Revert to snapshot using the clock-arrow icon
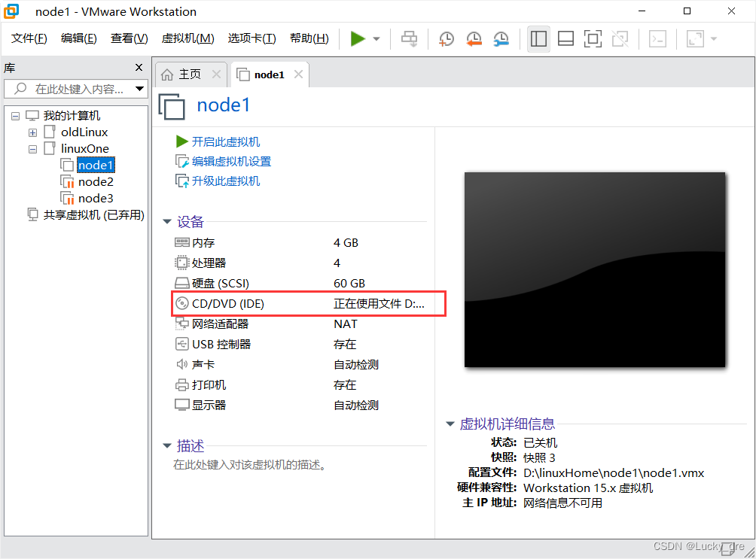Screen dimensions: 756x559 (474, 38)
